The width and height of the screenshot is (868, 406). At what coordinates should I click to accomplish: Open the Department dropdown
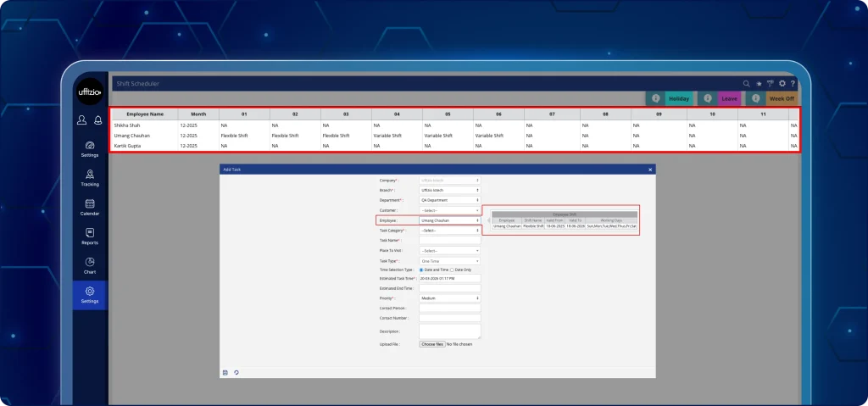point(450,200)
